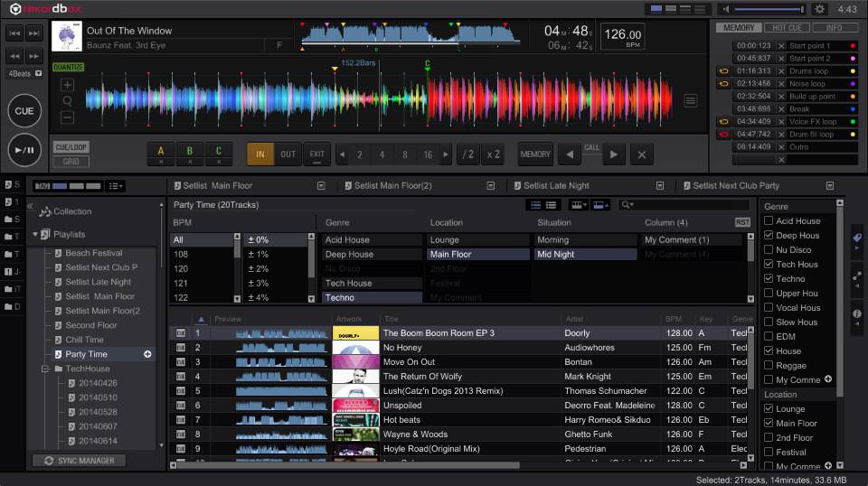
Task: Uncheck the Techno genre checkbox
Action: (x=769, y=278)
